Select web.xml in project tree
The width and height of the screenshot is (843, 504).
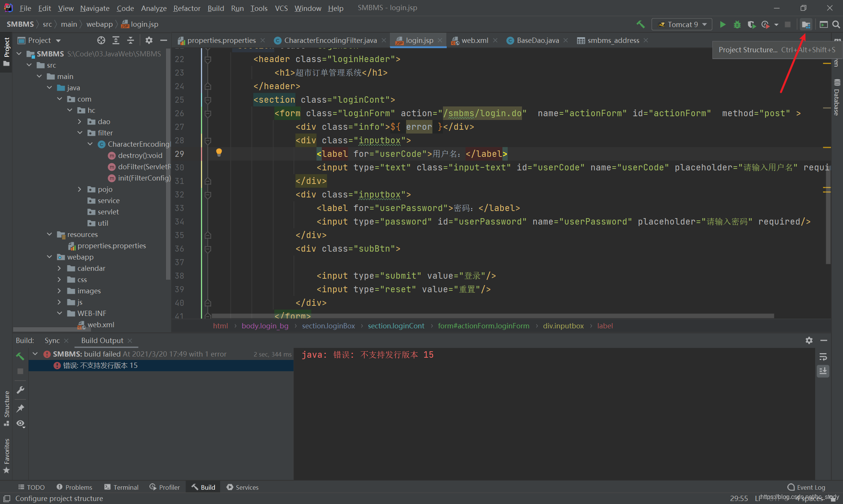pos(96,325)
